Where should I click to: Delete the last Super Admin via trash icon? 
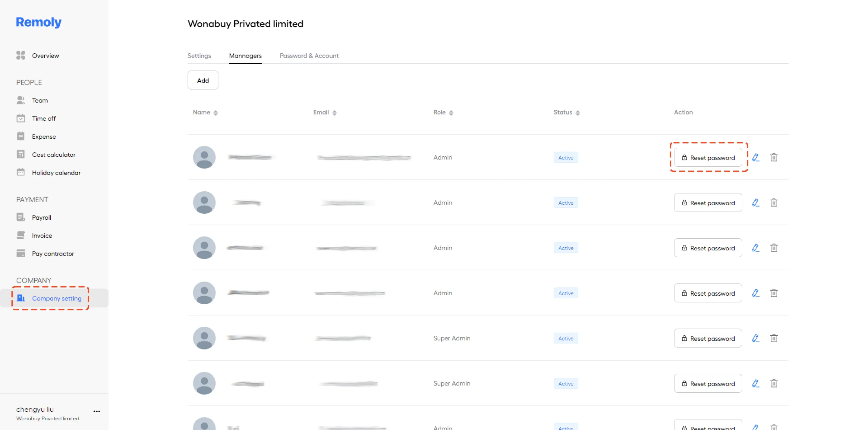coord(774,383)
